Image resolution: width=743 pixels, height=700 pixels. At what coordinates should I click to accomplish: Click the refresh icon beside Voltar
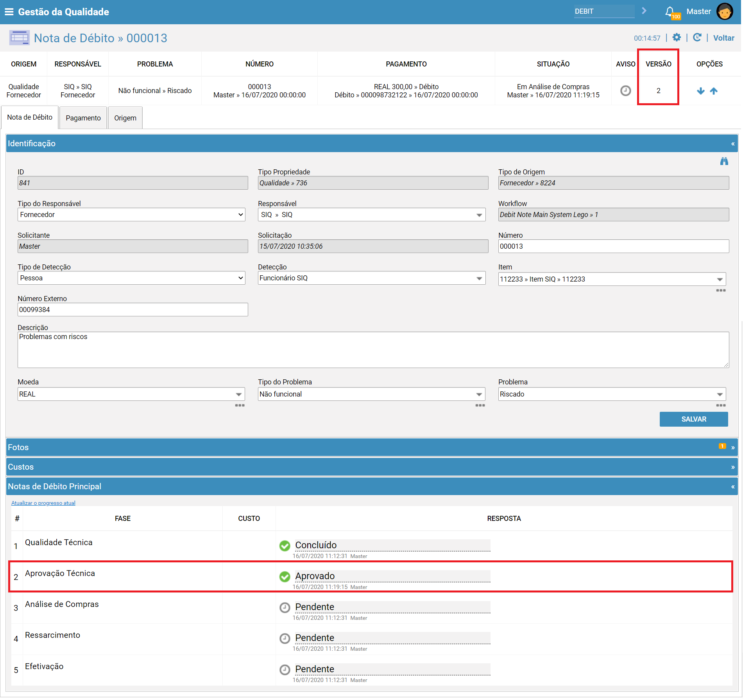click(697, 38)
